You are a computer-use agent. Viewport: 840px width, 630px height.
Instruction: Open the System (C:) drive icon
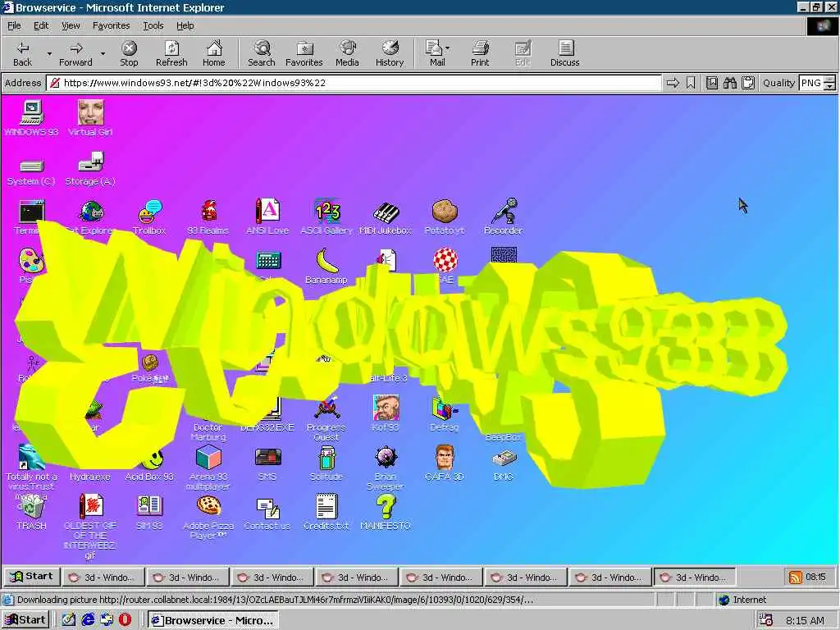pos(32,171)
